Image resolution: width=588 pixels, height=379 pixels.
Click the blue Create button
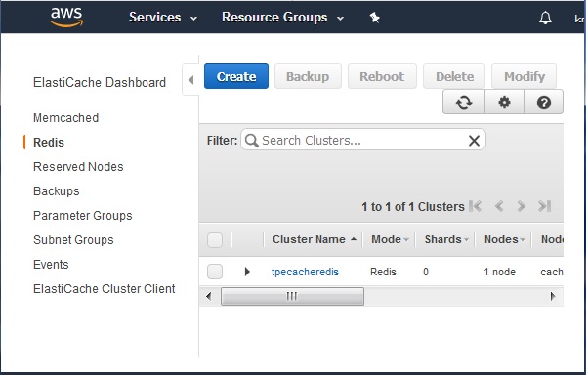[236, 76]
